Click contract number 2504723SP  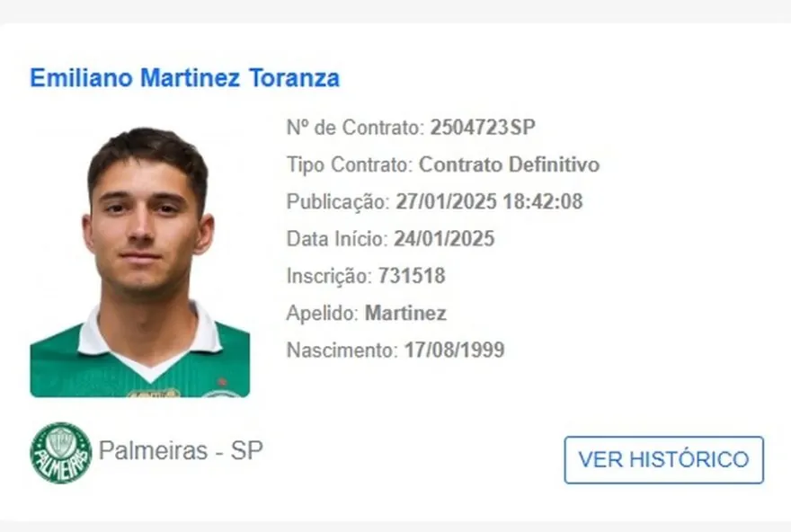(482, 128)
